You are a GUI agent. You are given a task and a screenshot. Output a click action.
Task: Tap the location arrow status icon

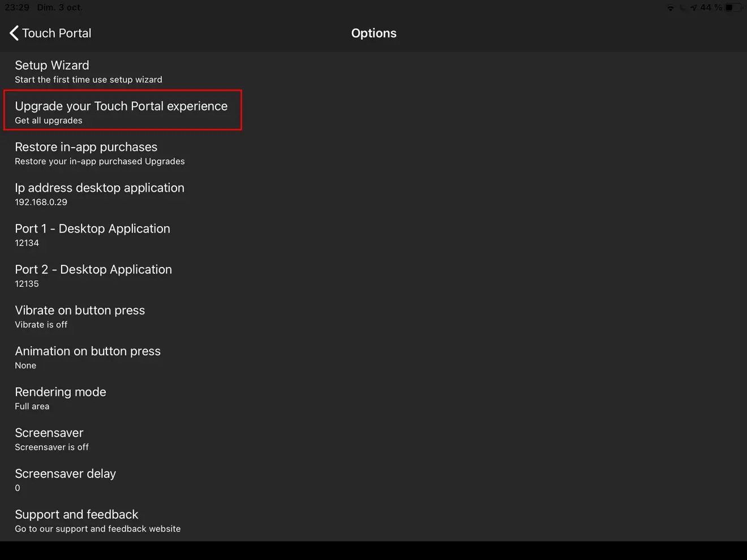click(694, 8)
